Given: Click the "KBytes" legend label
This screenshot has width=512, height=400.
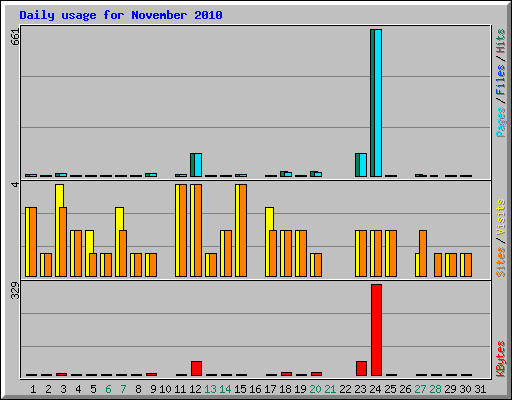Looking at the screenshot, I should 501,359.
